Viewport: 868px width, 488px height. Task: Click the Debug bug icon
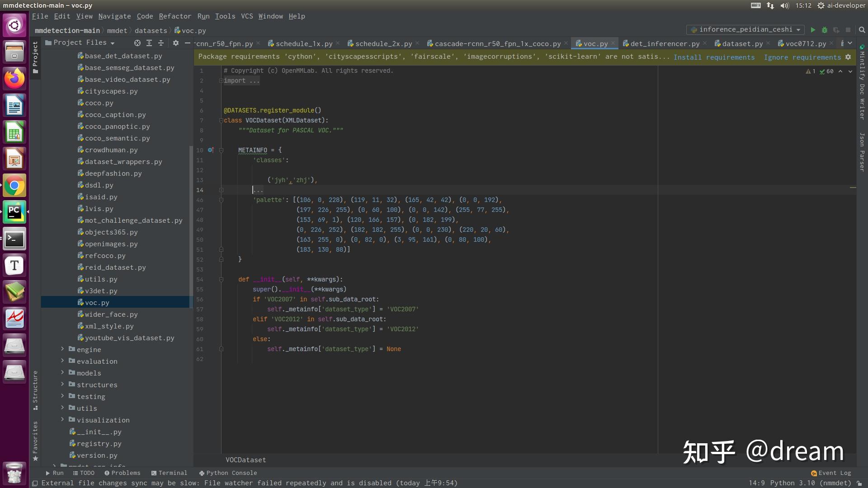pyautogui.click(x=825, y=30)
